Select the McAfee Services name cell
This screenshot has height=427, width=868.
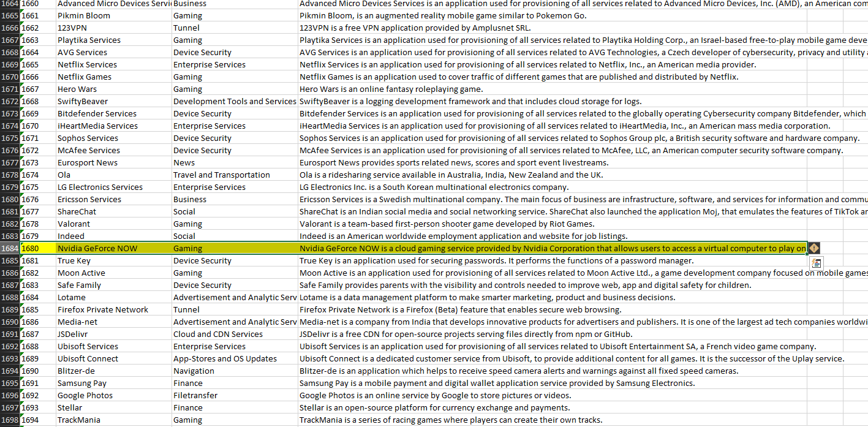[x=114, y=150]
